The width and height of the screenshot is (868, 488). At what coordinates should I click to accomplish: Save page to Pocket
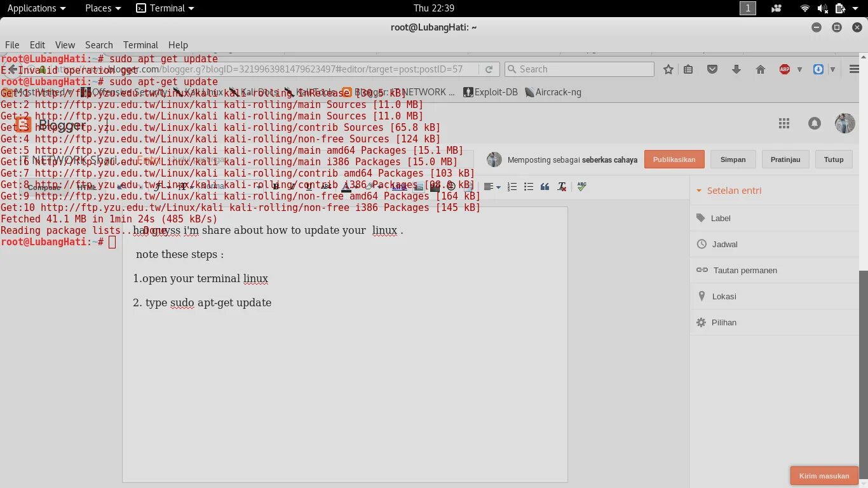tap(712, 69)
